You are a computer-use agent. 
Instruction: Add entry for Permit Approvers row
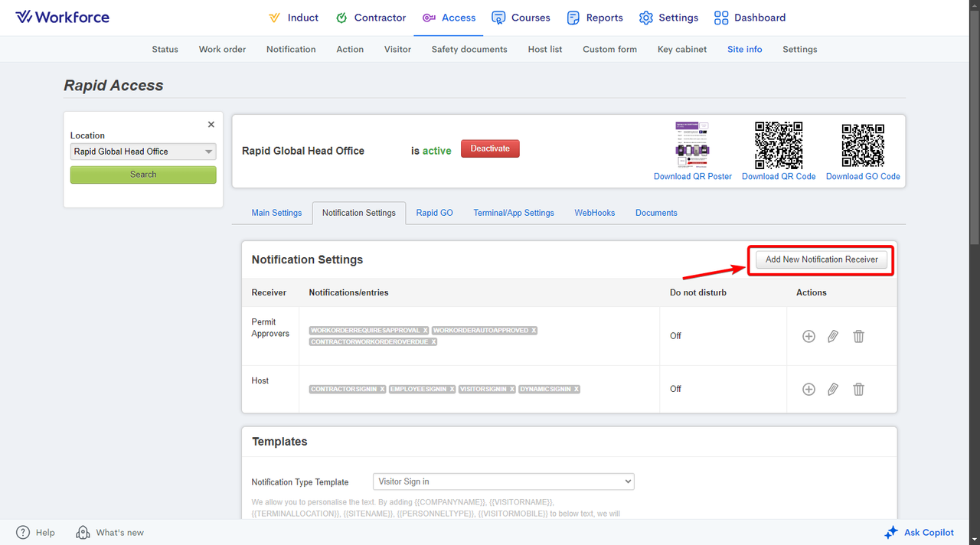point(808,336)
